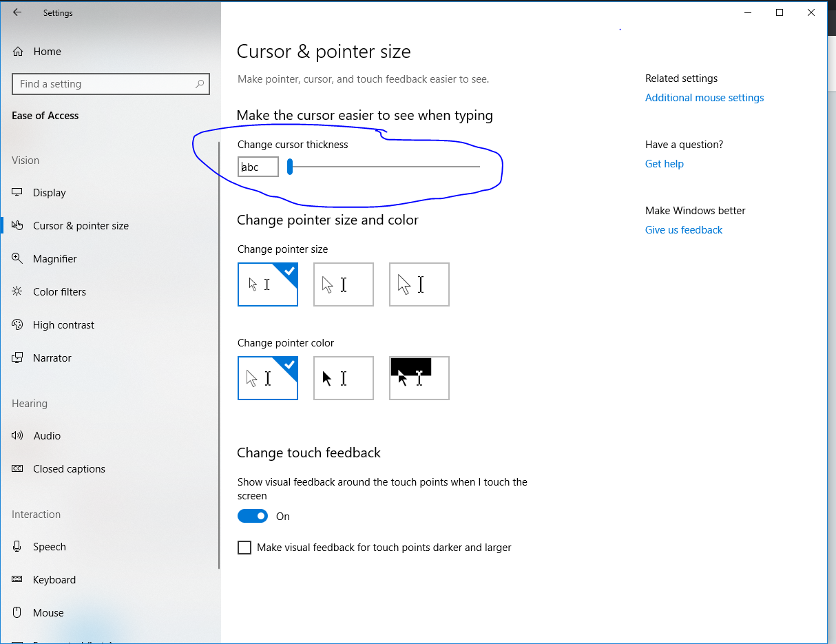Select the medium pointer size option

point(344,284)
